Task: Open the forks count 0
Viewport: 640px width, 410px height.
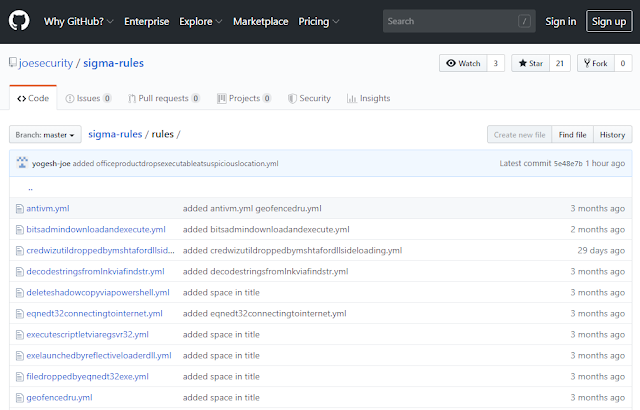Action: point(623,63)
